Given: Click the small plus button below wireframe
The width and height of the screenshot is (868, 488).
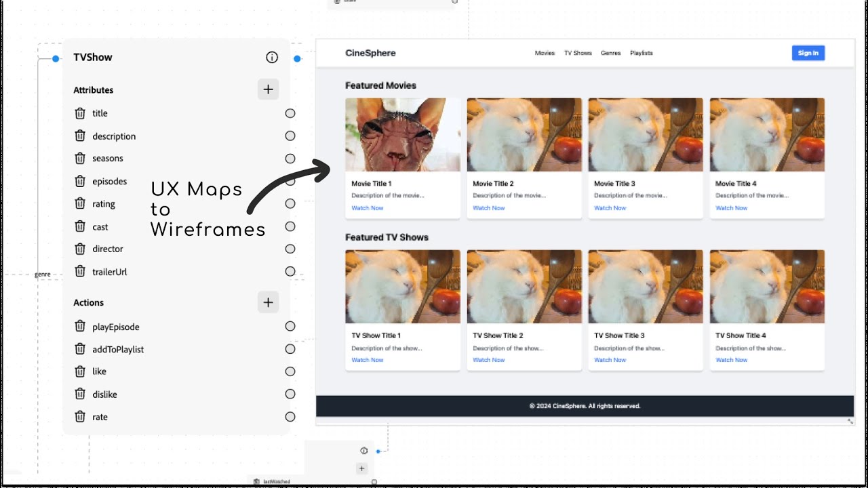Looking at the screenshot, I should point(361,468).
